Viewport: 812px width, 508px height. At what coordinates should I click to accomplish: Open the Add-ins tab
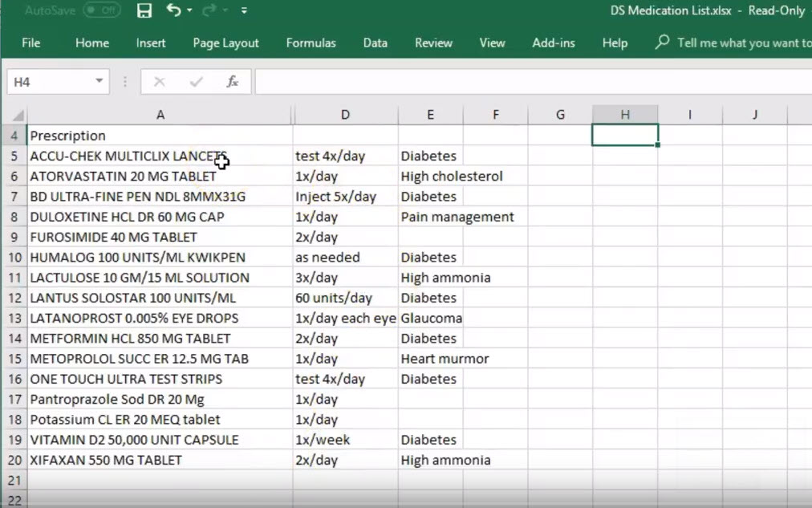[x=554, y=43]
